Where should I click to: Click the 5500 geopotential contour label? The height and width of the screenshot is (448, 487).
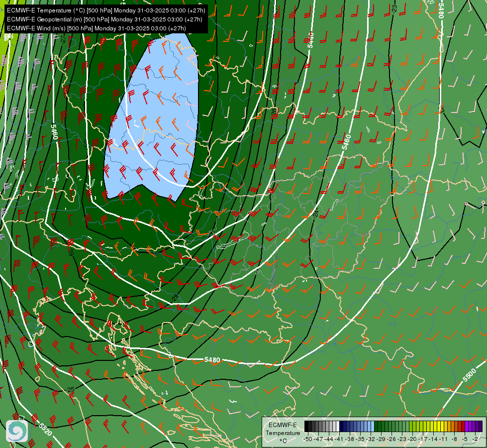[x=469, y=375]
